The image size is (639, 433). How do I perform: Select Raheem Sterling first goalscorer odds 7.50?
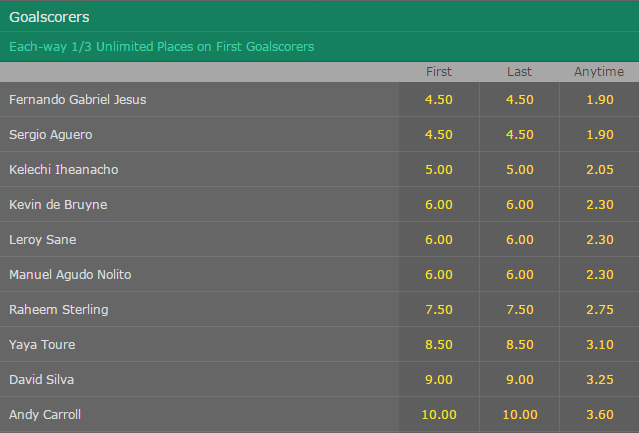point(439,310)
